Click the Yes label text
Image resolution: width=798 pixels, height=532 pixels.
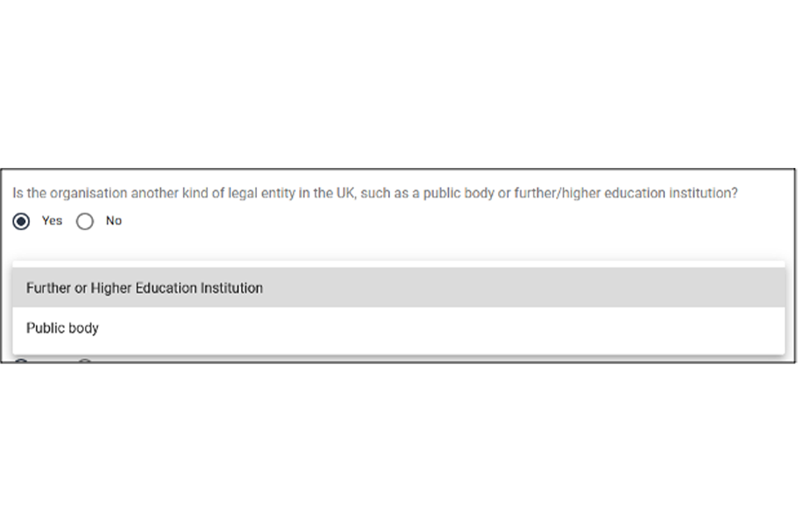(52, 221)
